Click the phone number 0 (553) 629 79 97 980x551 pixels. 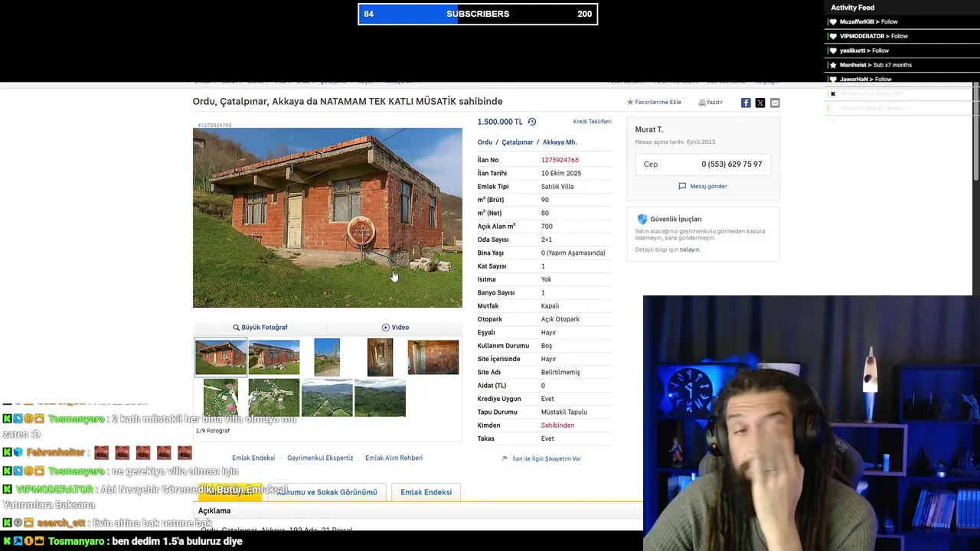click(x=731, y=164)
